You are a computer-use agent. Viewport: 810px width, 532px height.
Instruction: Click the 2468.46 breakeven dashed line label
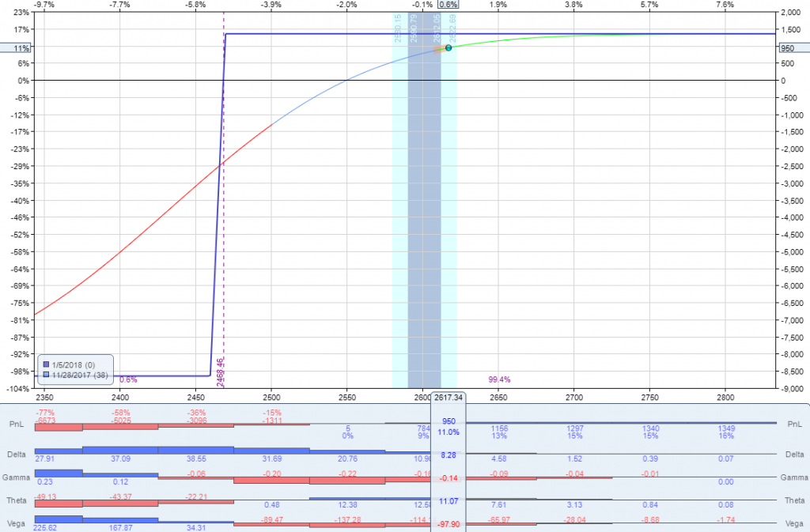220,372
